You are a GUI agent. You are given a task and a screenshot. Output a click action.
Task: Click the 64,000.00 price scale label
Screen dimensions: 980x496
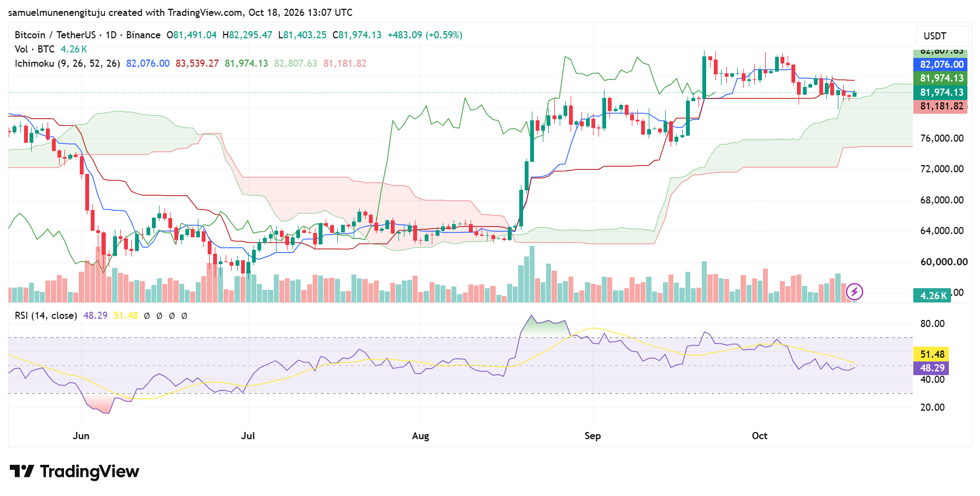942,231
